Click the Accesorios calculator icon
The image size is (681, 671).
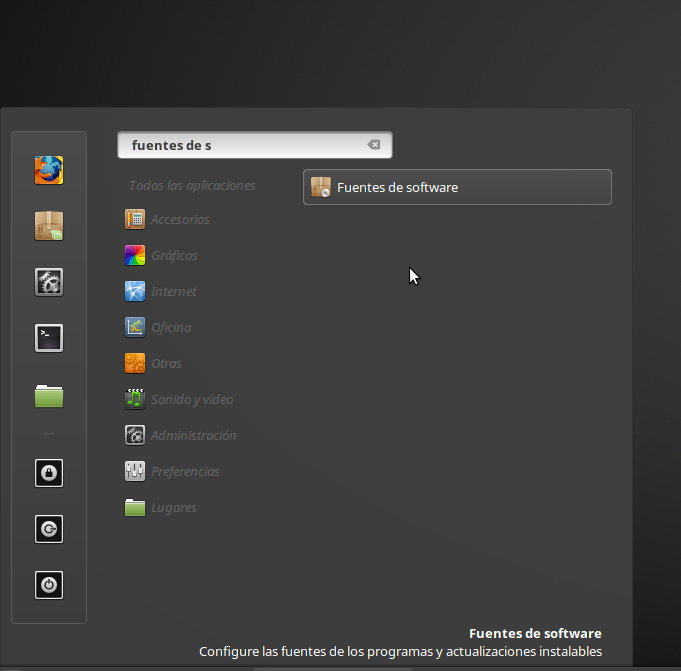pyautogui.click(x=135, y=219)
